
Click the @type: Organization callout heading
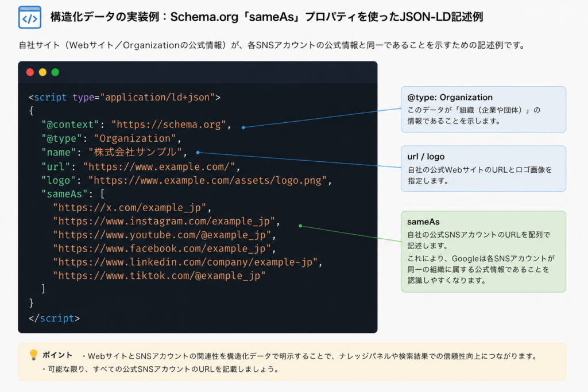pos(450,98)
